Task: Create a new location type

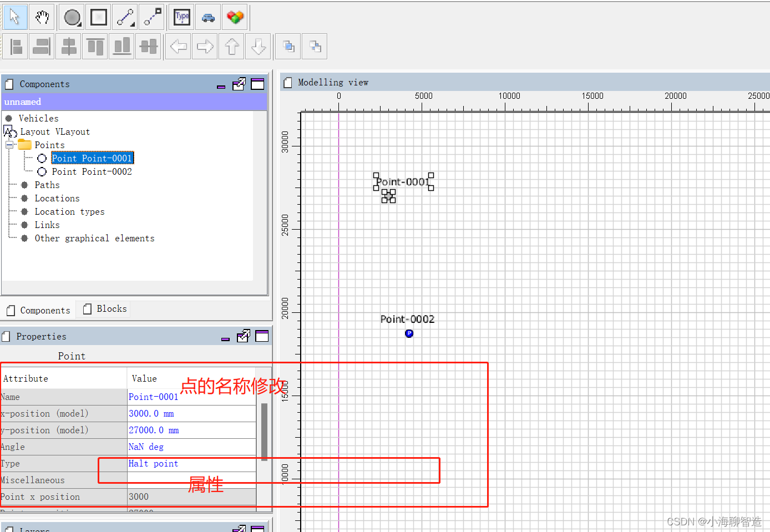Action: [182, 17]
